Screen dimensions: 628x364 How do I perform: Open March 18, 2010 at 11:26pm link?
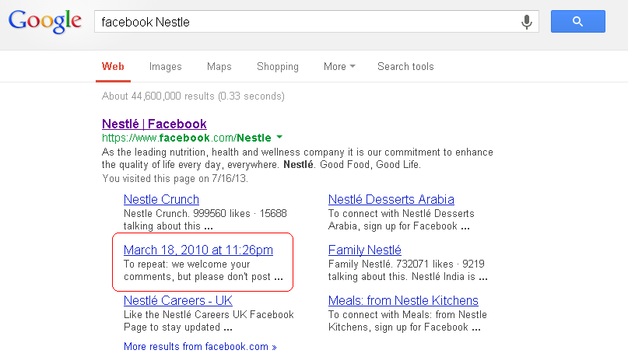(198, 250)
